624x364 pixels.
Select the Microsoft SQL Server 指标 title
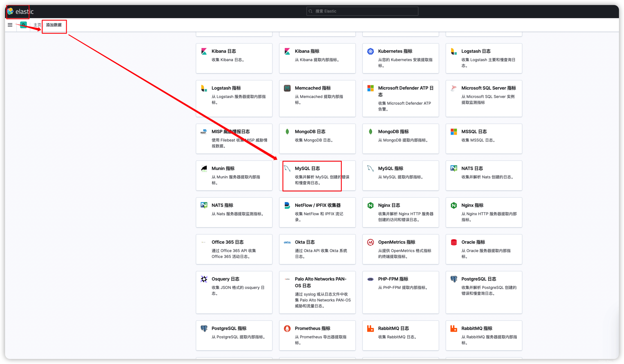coord(488,88)
